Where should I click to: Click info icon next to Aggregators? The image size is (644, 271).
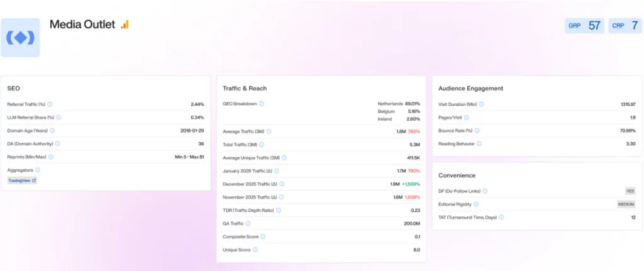coord(38,170)
